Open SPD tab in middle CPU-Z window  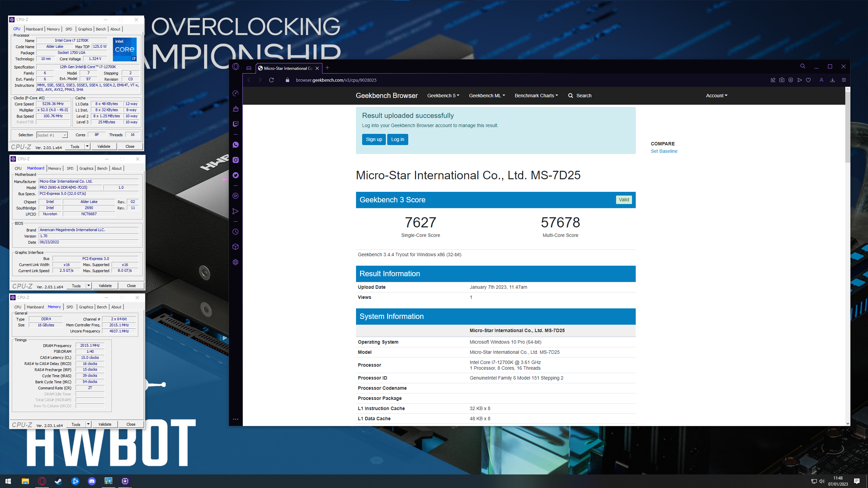pos(70,168)
